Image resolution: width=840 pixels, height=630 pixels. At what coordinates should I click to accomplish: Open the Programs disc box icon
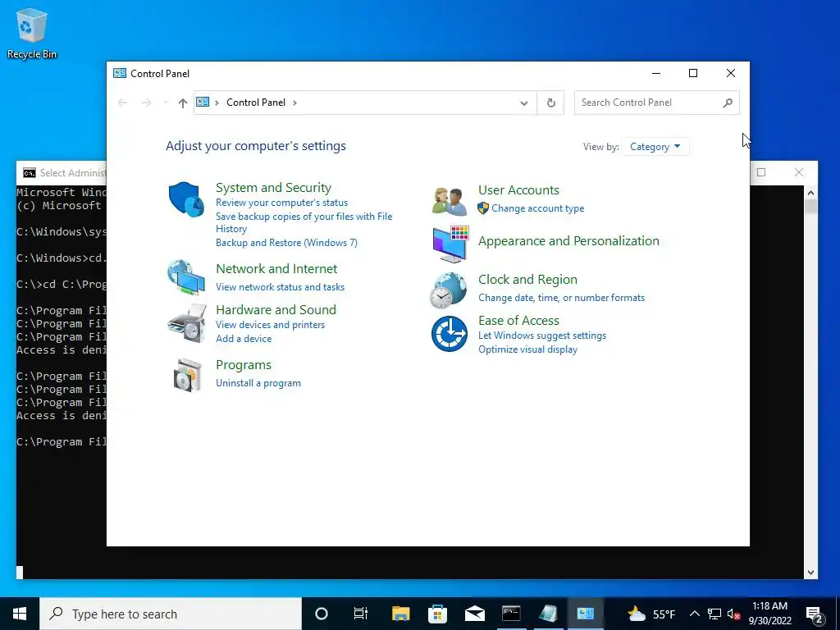click(188, 375)
